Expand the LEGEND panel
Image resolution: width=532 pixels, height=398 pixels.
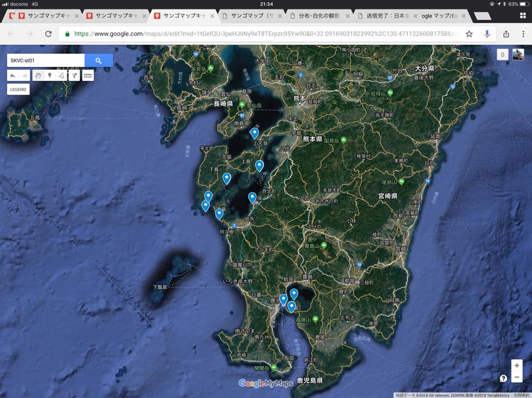(18, 89)
